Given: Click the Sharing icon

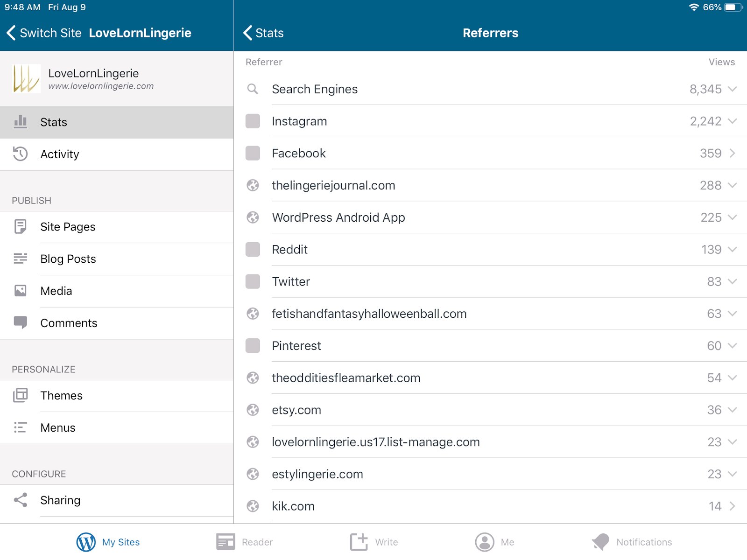Looking at the screenshot, I should [20, 500].
